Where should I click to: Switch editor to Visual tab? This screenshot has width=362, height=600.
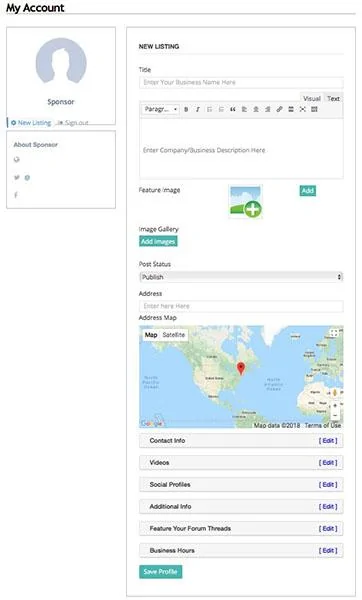(311, 99)
